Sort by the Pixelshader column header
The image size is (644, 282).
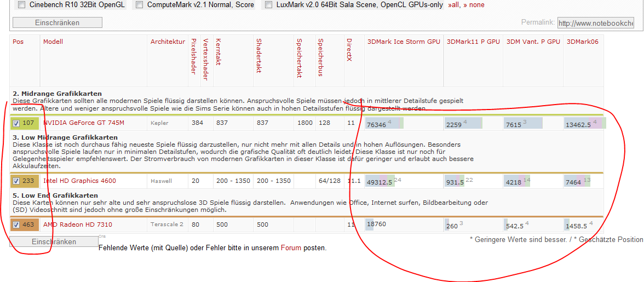[194, 56]
